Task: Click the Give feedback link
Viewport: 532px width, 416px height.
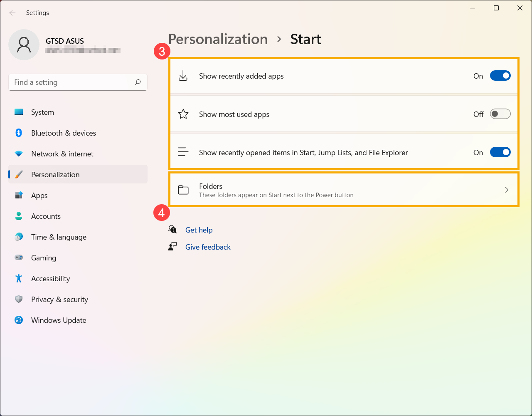Action: (208, 247)
